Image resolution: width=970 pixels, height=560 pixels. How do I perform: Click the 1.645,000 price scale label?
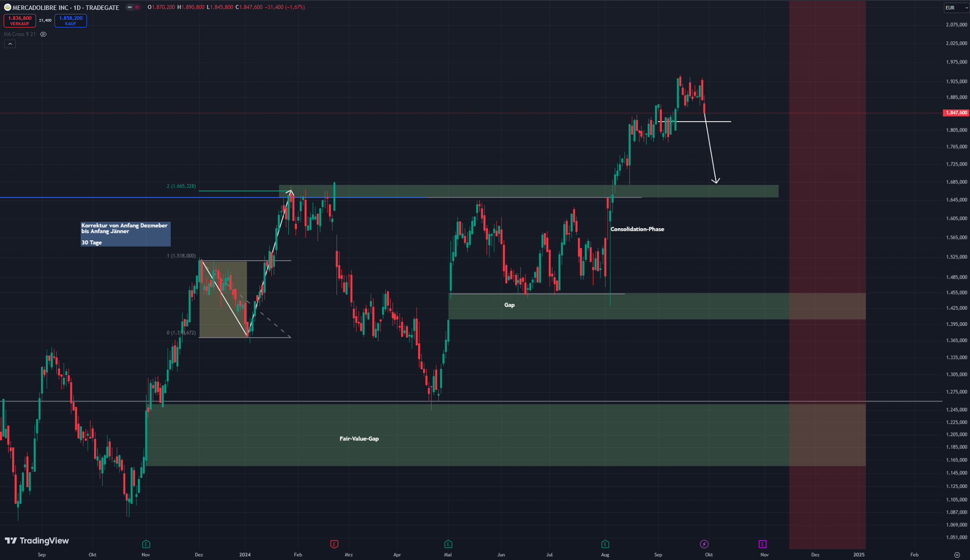tap(956, 199)
